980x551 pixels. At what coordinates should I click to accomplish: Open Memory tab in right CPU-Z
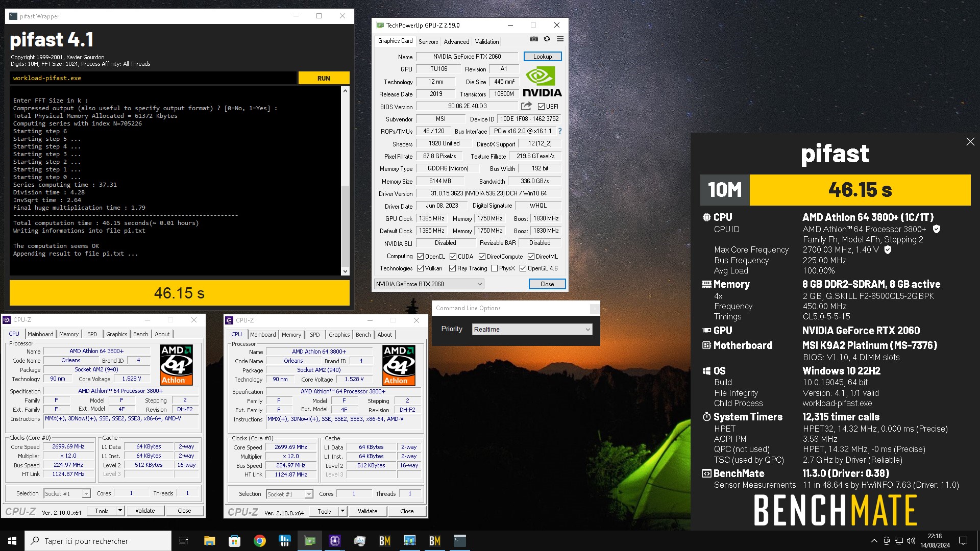[291, 335]
